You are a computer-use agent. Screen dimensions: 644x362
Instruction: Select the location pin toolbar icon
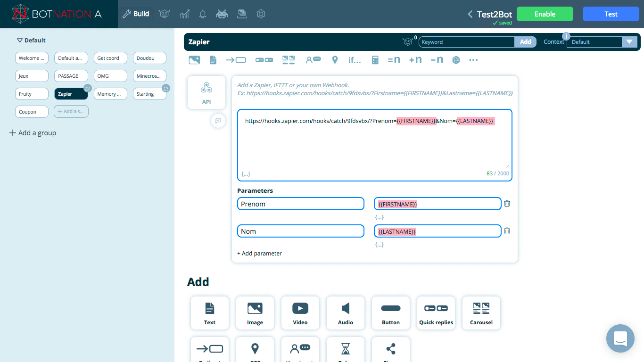tap(335, 60)
